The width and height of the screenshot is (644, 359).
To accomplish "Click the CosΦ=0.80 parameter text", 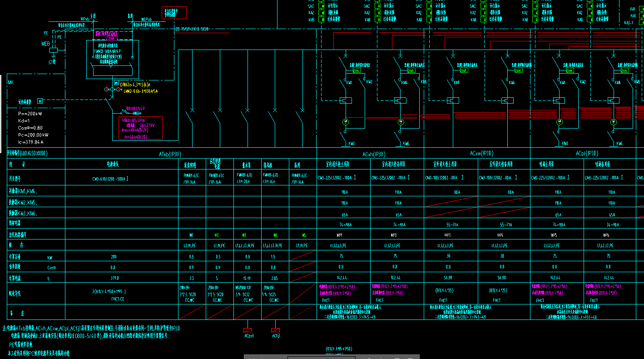I will pyautogui.click(x=30, y=128).
